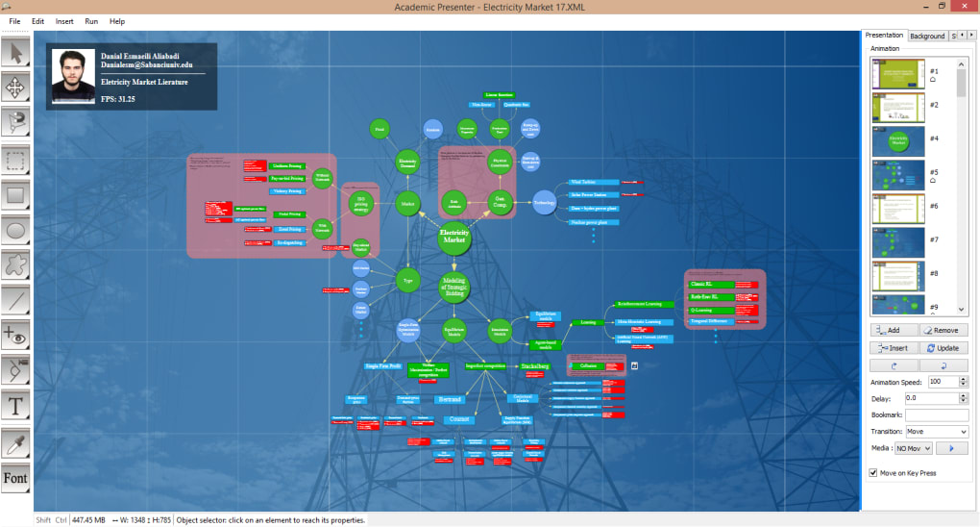
Task: Click the small note icon beside Collusion
Action: [634, 365]
